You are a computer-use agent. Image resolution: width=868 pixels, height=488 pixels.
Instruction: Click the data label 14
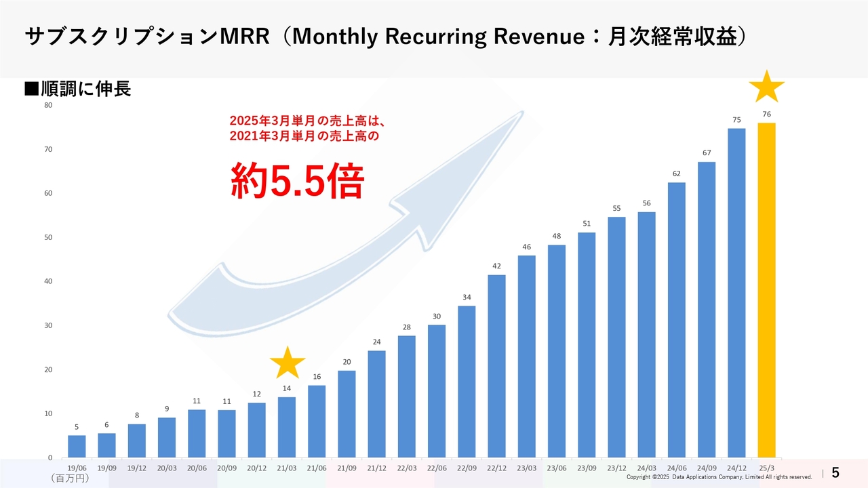(287, 388)
